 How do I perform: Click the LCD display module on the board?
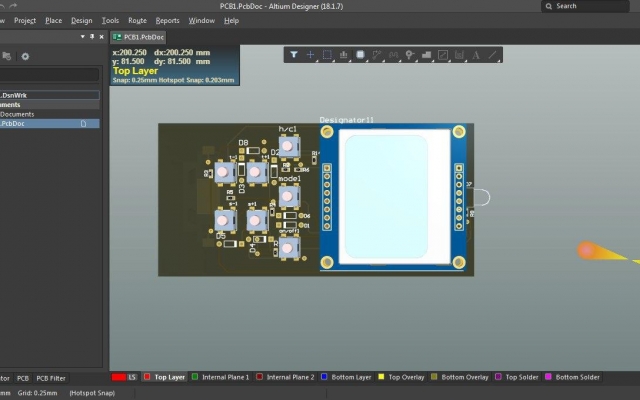coord(394,197)
